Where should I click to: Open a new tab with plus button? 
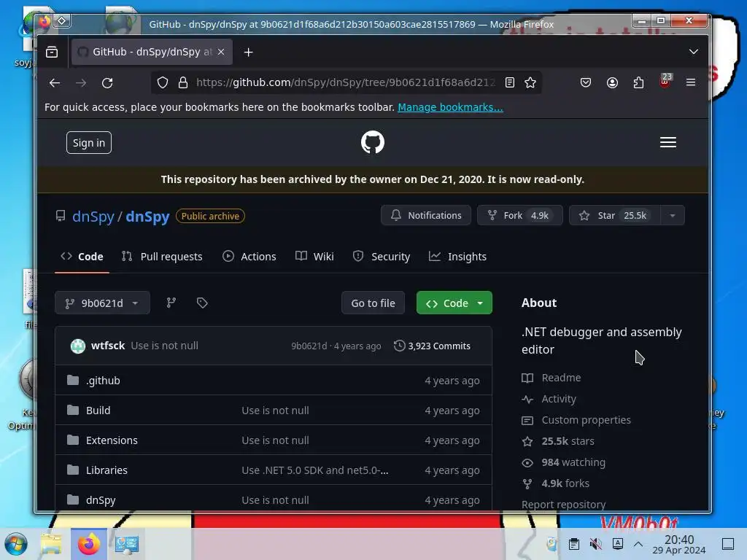pyautogui.click(x=248, y=52)
